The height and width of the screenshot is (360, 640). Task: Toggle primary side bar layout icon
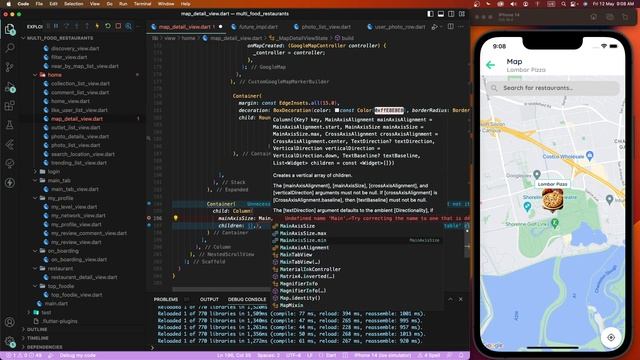pos(430,14)
